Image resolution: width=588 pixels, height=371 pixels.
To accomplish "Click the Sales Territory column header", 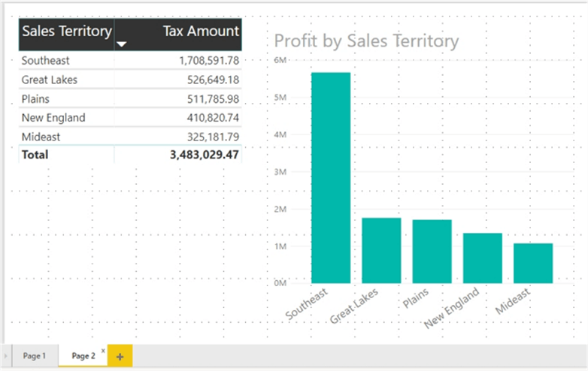I will point(67,31).
